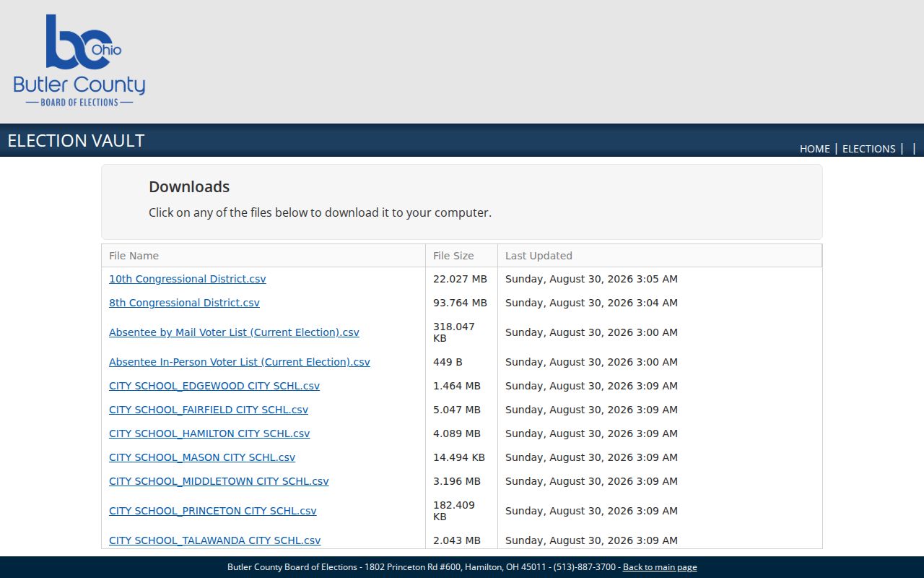Viewport: 924px width, 578px height.
Task: Select the 3:04 AM last updated date
Action: point(591,303)
